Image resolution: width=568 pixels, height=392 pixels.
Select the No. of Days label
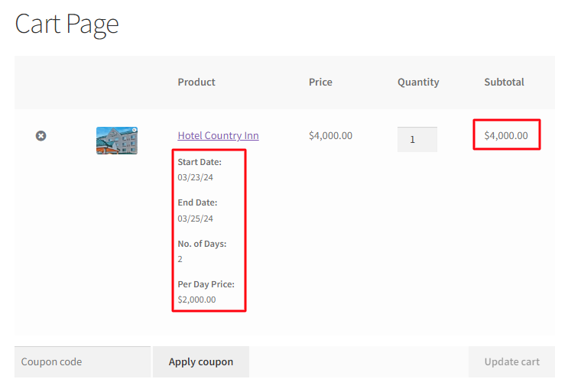pyautogui.click(x=202, y=244)
